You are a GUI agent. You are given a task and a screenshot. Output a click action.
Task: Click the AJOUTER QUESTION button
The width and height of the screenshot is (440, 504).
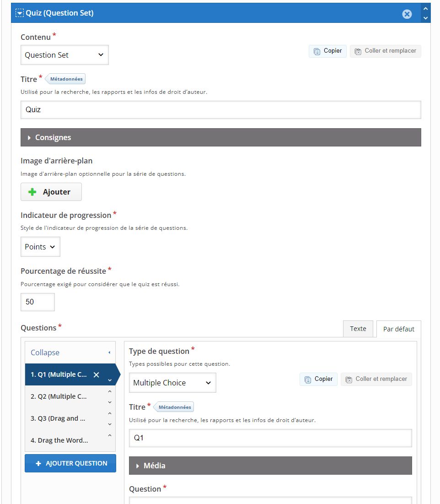[70, 463]
